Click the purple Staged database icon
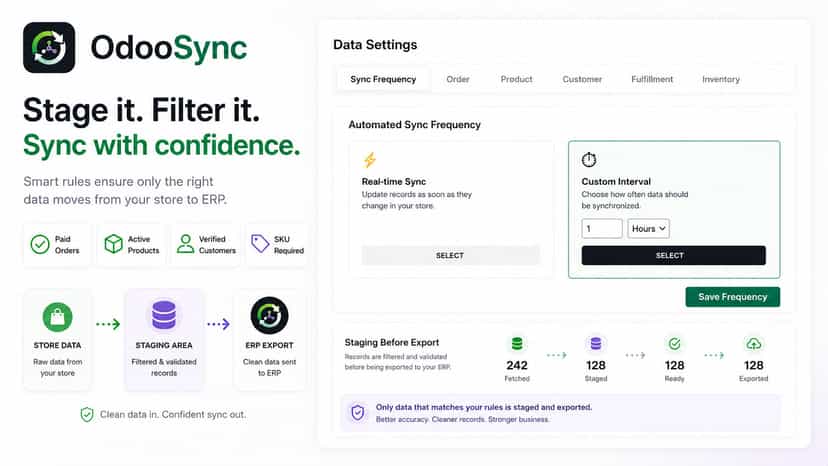 [x=596, y=344]
